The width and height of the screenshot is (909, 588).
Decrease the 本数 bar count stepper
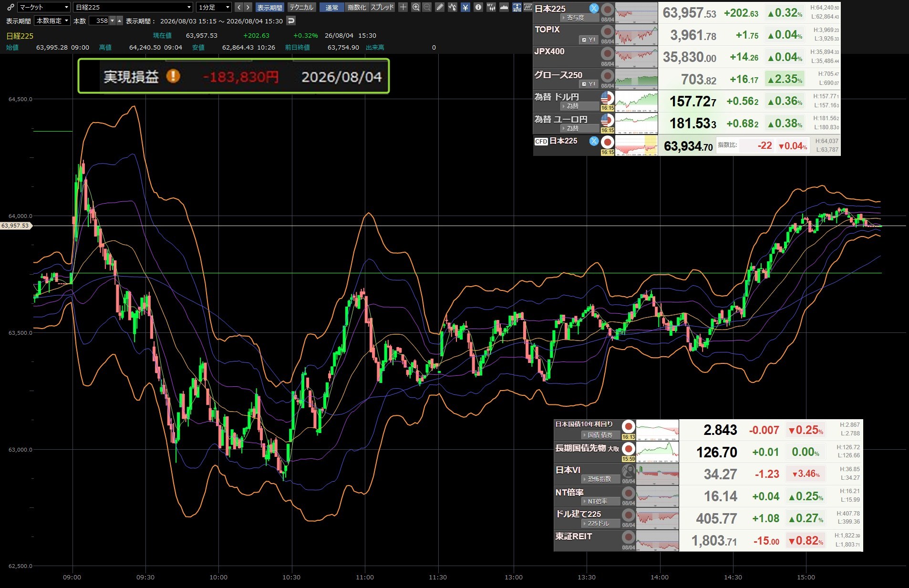[113, 21]
